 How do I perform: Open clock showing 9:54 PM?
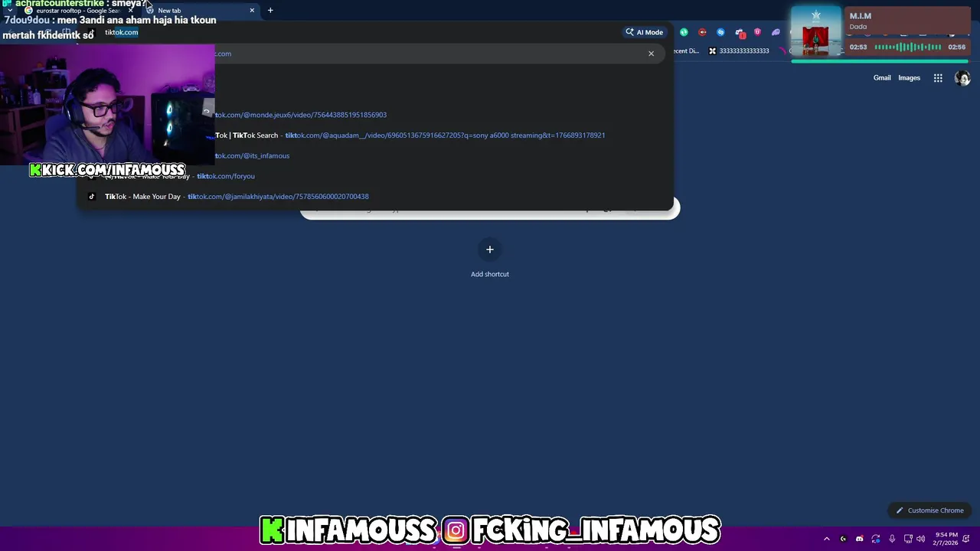(946, 539)
